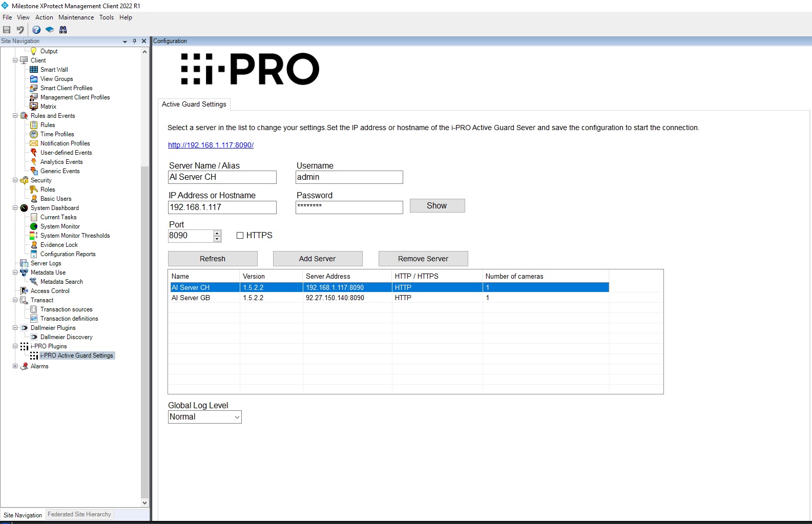Click the Generic Events icon

coord(34,171)
